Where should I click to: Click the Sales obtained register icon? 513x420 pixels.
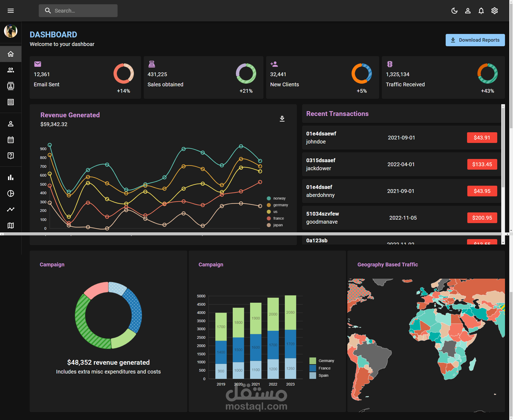point(152,64)
